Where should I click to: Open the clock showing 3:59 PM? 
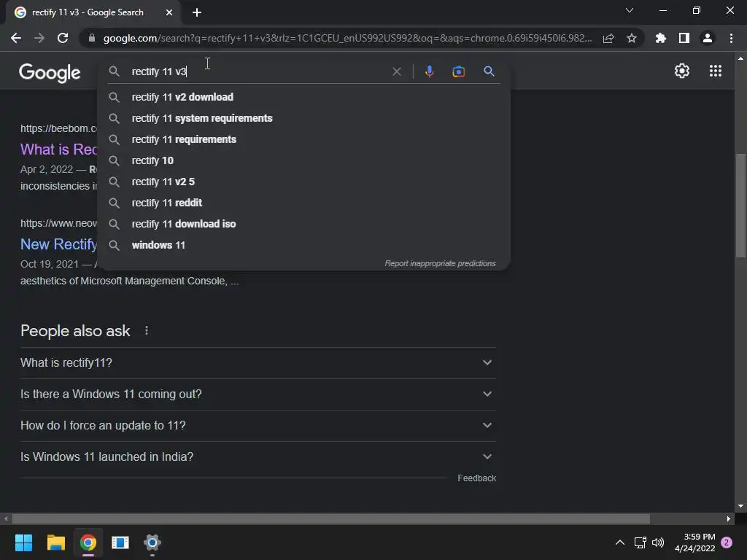tap(694, 542)
